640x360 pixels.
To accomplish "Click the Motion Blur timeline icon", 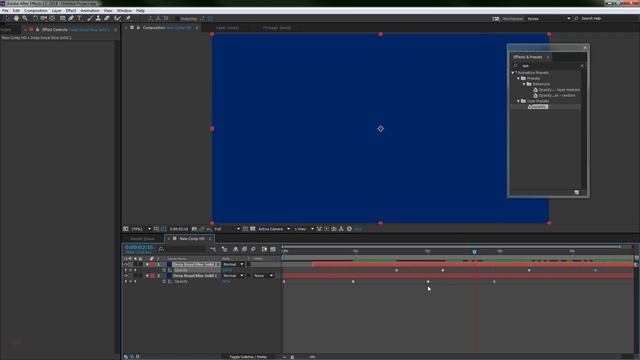I will pyautogui.click(x=253, y=249).
